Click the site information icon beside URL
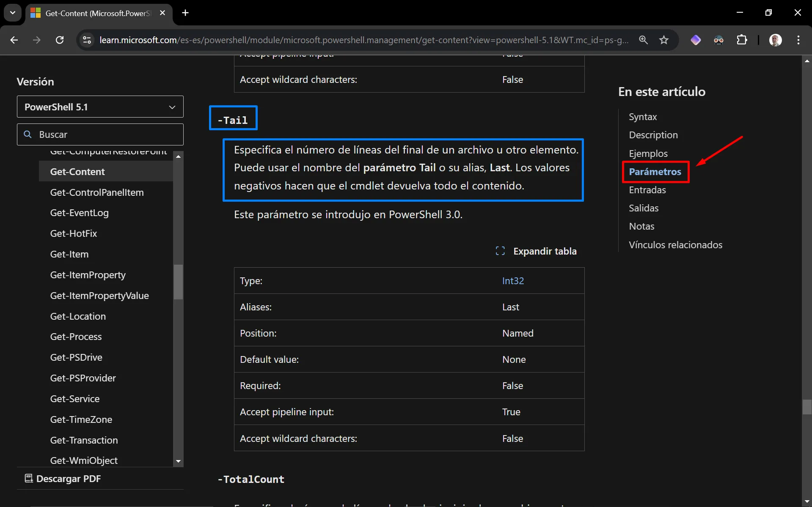Viewport: 812px width, 507px height. pos(87,40)
